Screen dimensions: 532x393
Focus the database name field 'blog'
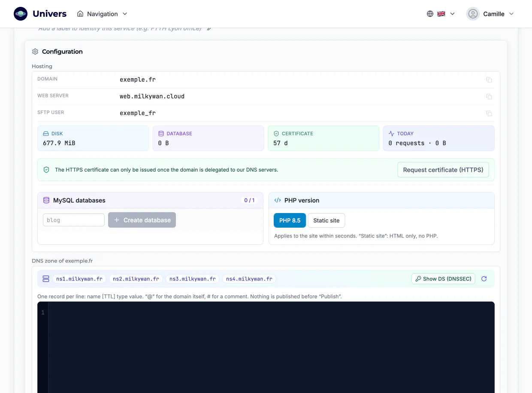pos(74,220)
